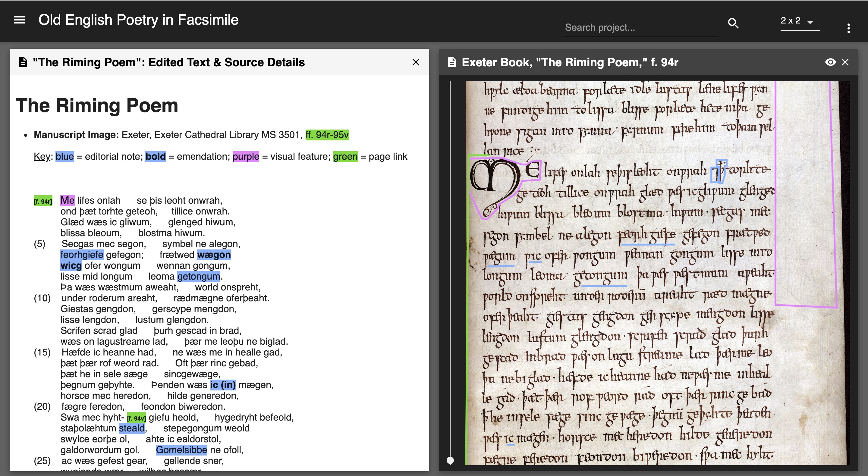This screenshot has width=868, height=476.
Task: Toggle the eye visibility icon in facsimile panel
Action: (830, 62)
